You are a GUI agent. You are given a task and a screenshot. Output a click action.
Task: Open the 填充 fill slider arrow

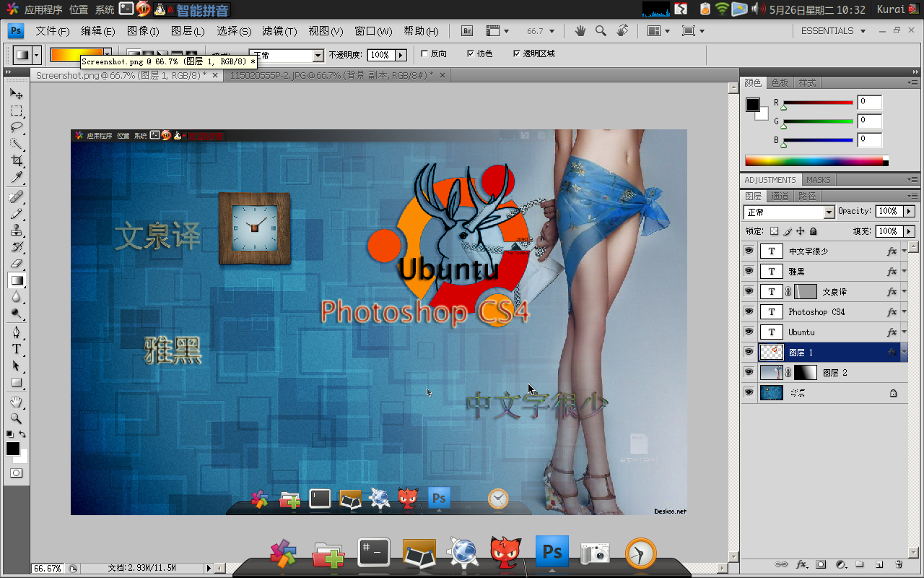[909, 231]
